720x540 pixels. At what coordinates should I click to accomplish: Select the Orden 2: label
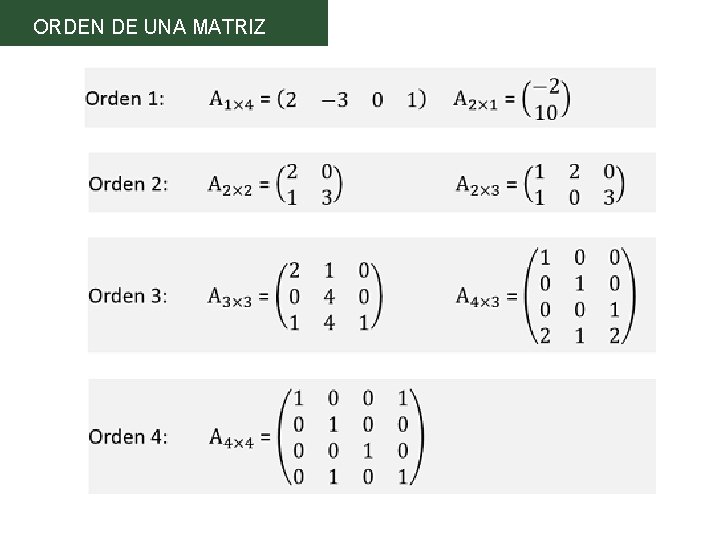point(129,184)
